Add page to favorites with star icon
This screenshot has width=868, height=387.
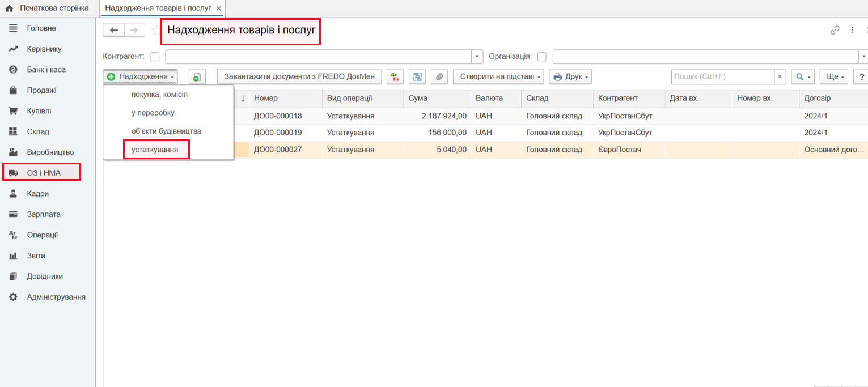(x=155, y=31)
